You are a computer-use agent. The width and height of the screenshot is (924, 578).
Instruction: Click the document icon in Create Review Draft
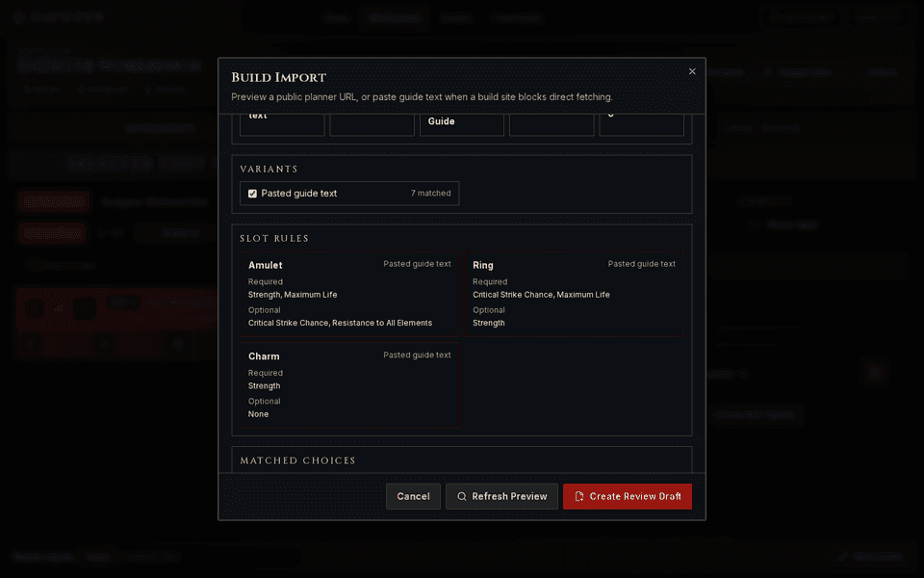pos(579,497)
